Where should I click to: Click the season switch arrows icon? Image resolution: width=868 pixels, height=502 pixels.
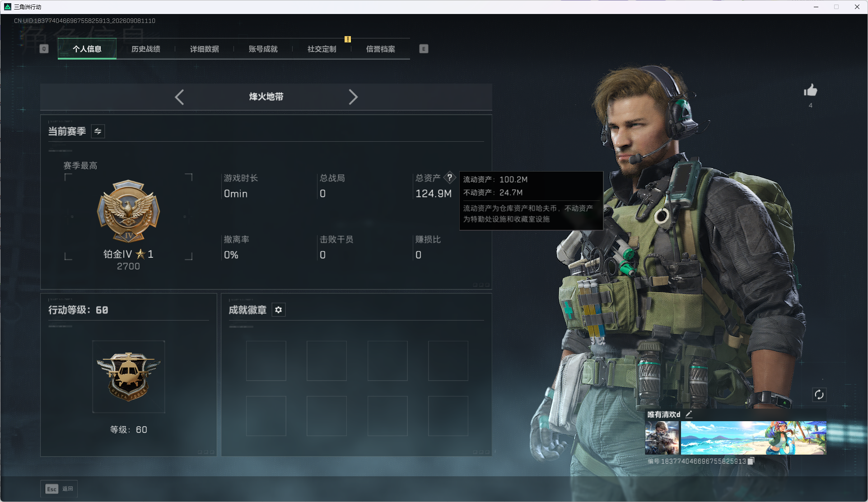coord(98,131)
